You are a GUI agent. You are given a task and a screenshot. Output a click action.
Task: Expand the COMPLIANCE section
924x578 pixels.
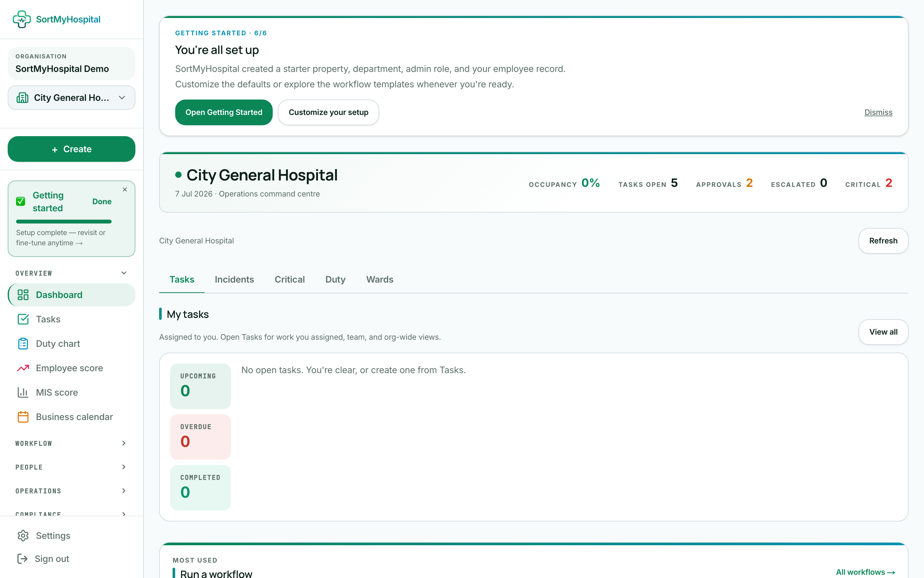72,513
